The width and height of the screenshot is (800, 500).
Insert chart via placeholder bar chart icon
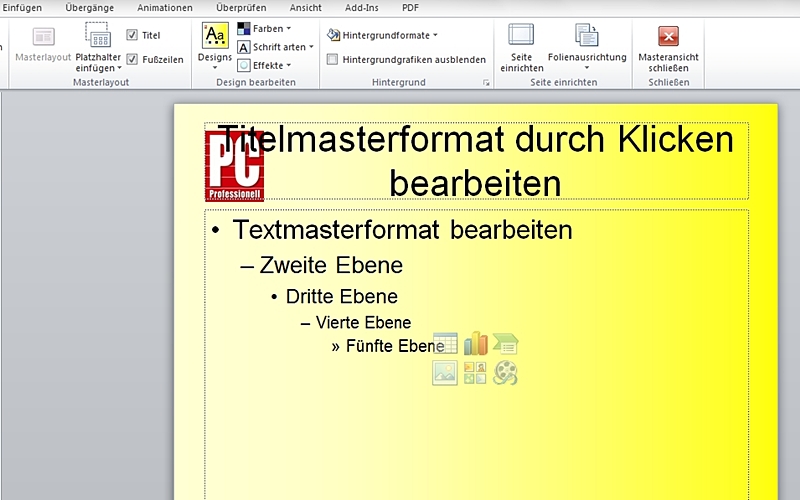(476, 343)
